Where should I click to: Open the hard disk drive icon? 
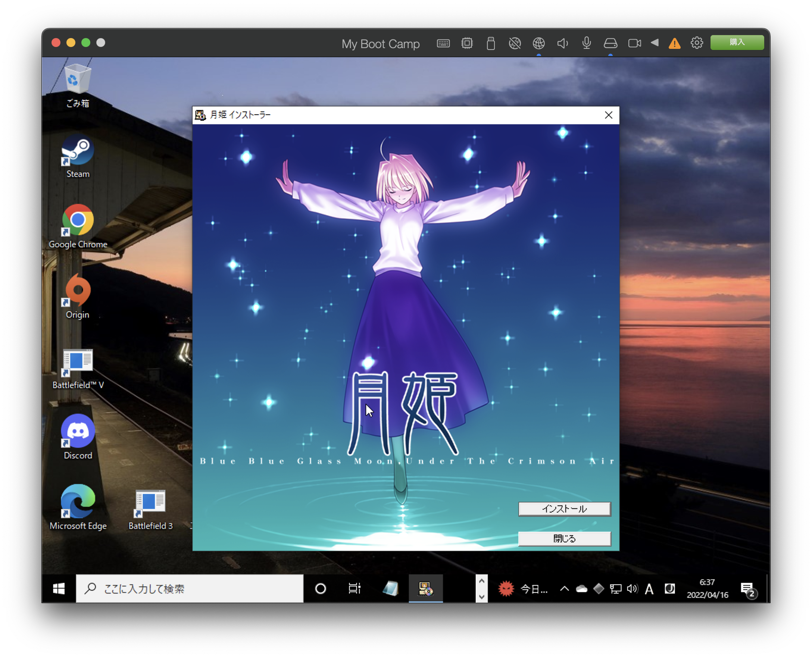tap(610, 43)
